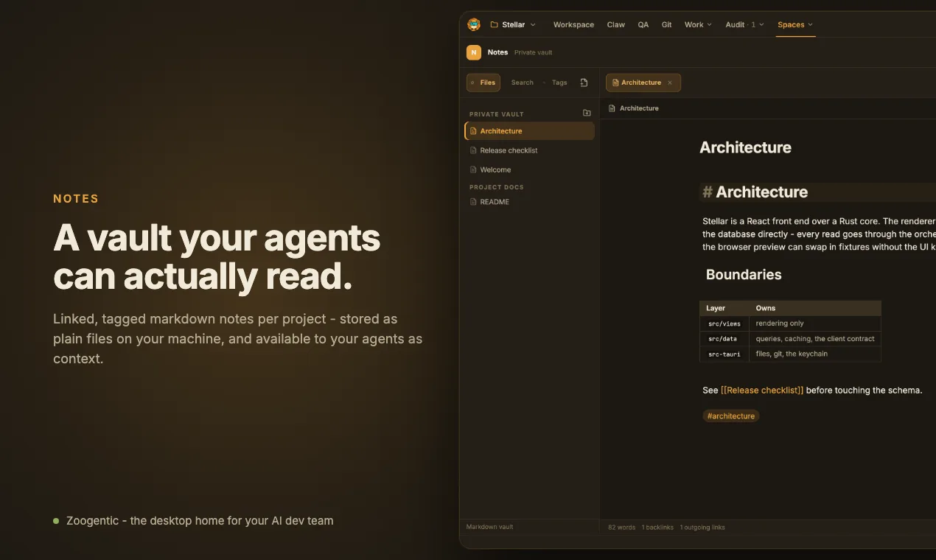Select the Files sidebar view
Image resolution: width=936 pixels, height=560 pixels.
pyautogui.click(x=483, y=83)
